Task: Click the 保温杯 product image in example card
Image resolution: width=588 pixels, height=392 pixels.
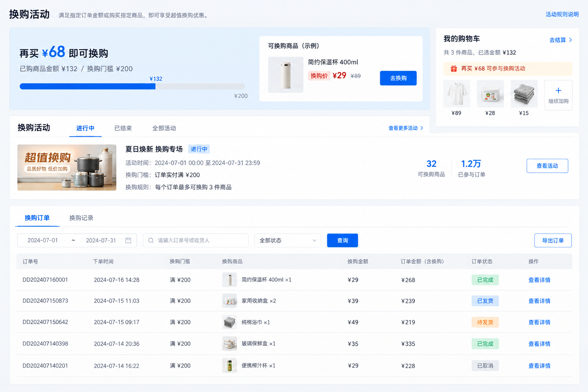Action: click(x=286, y=75)
